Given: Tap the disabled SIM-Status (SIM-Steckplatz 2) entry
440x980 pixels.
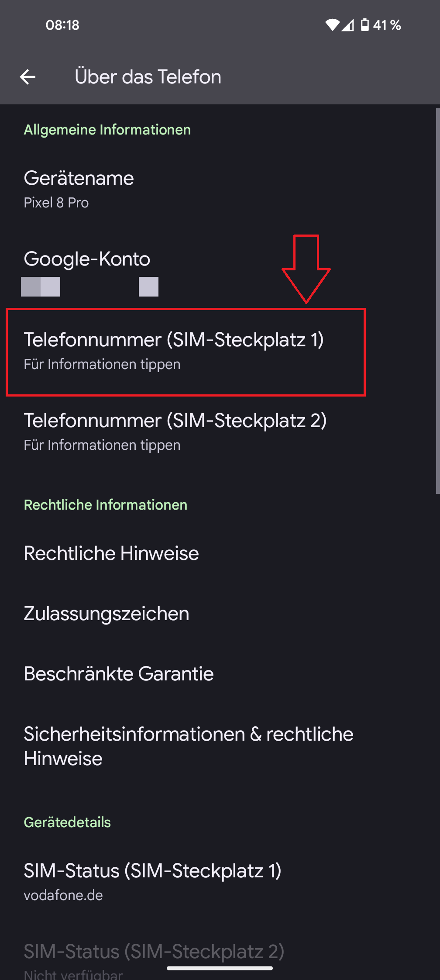Looking at the screenshot, I should tap(154, 956).
